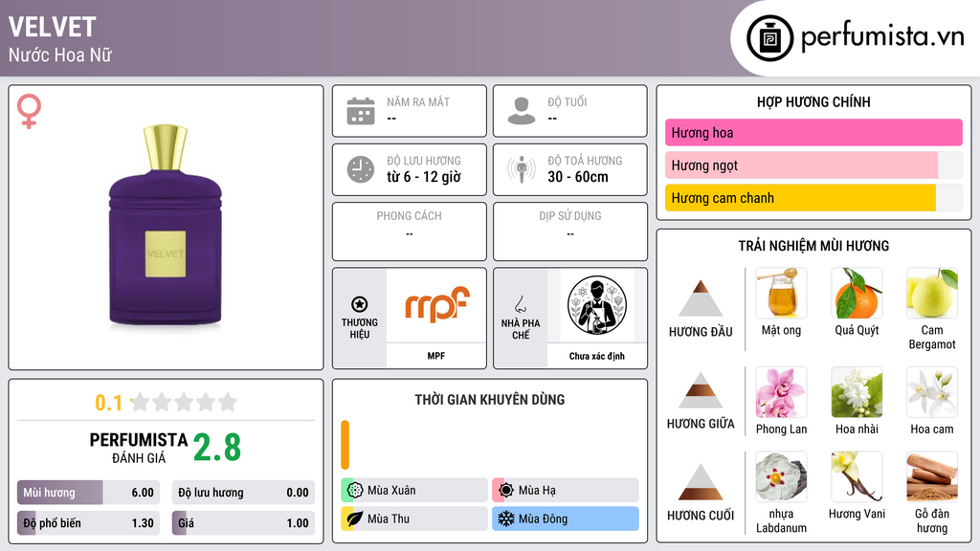Image resolution: width=980 pixels, height=551 pixels.
Task: Select the Mùa Xuân season chip
Action: point(414,491)
